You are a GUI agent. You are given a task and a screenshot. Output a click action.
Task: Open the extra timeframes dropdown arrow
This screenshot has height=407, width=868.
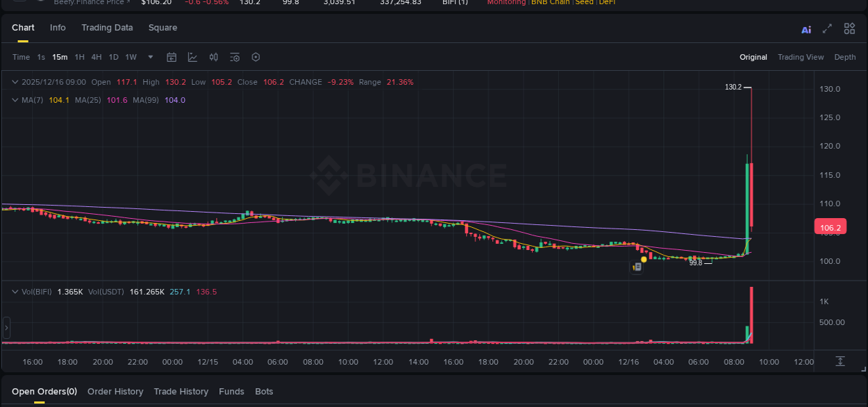tap(150, 58)
